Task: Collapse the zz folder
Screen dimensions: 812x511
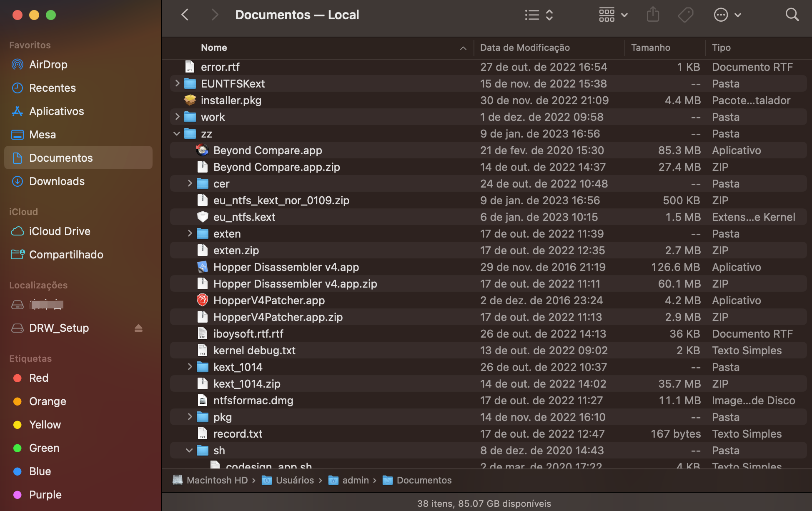Action: coord(177,134)
